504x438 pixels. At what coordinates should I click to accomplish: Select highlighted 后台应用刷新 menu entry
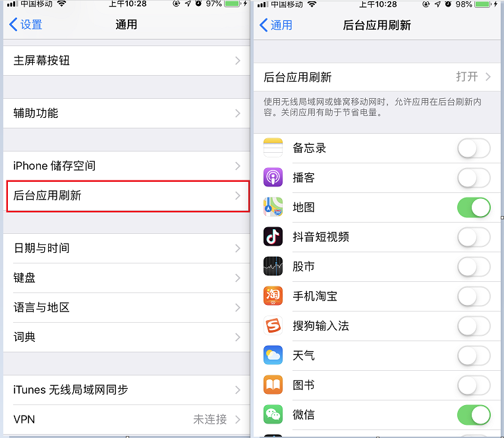(x=128, y=196)
